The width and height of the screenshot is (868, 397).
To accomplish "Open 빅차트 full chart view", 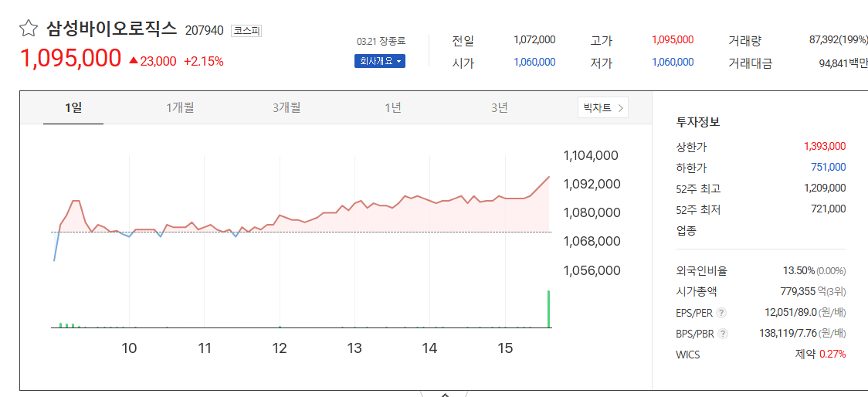I will click(603, 108).
